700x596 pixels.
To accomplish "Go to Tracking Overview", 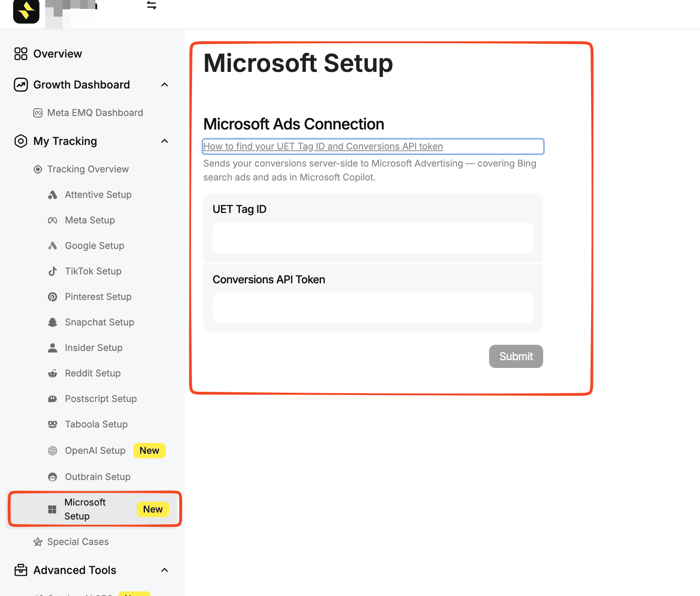I will coord(88,169).
